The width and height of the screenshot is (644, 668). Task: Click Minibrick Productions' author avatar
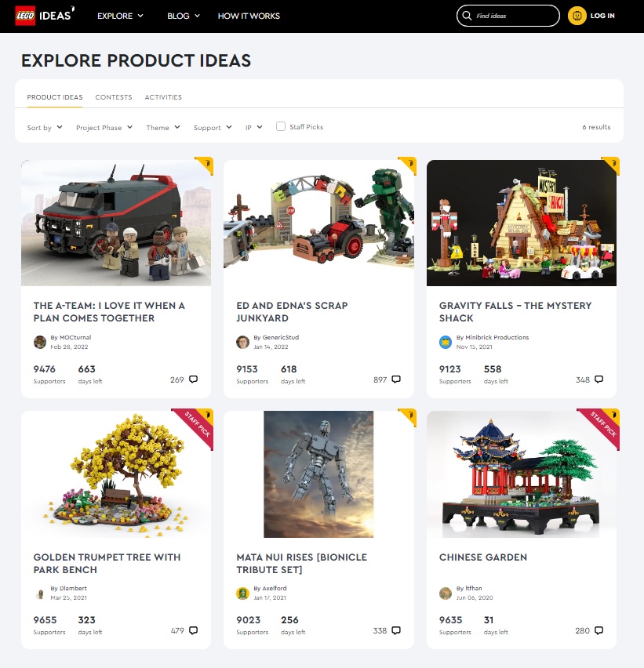[446, 342]
